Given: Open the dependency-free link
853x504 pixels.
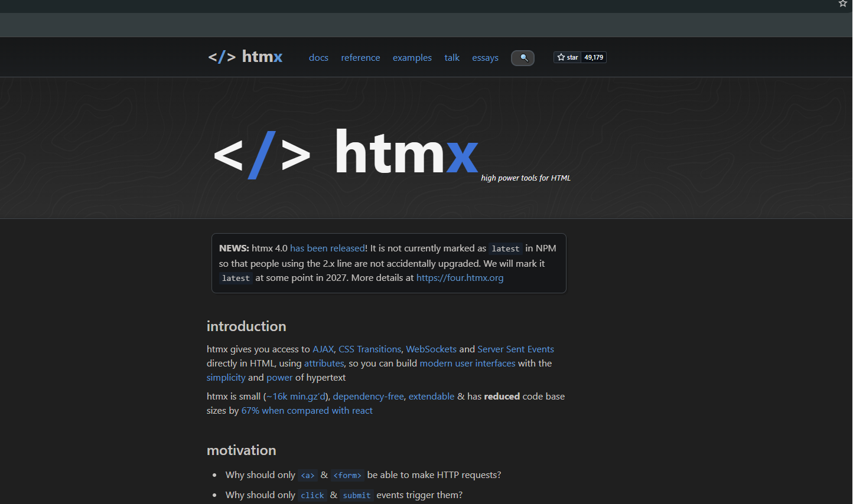Looking at the screenshot, I should click(x=368, y=397).
